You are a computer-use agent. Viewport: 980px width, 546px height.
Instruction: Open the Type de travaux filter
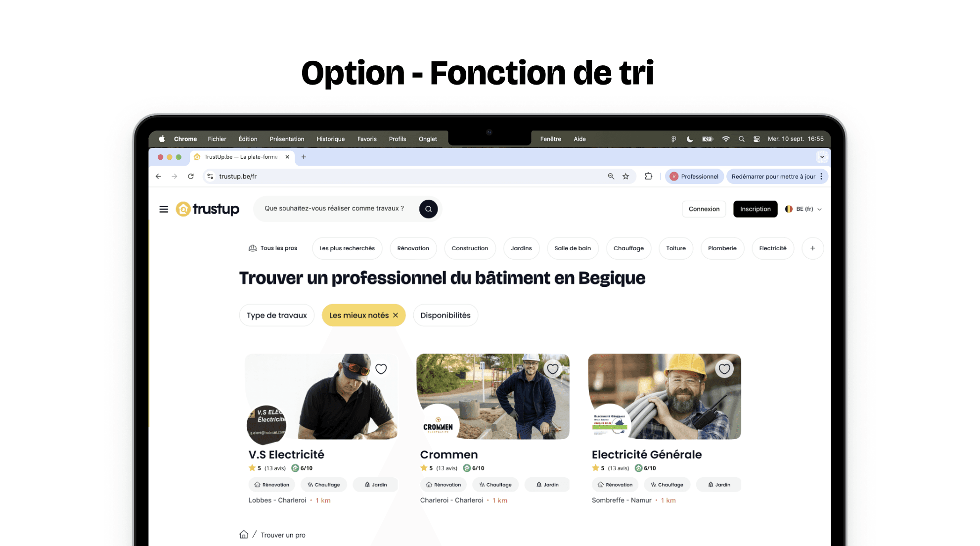coord(277,316)
